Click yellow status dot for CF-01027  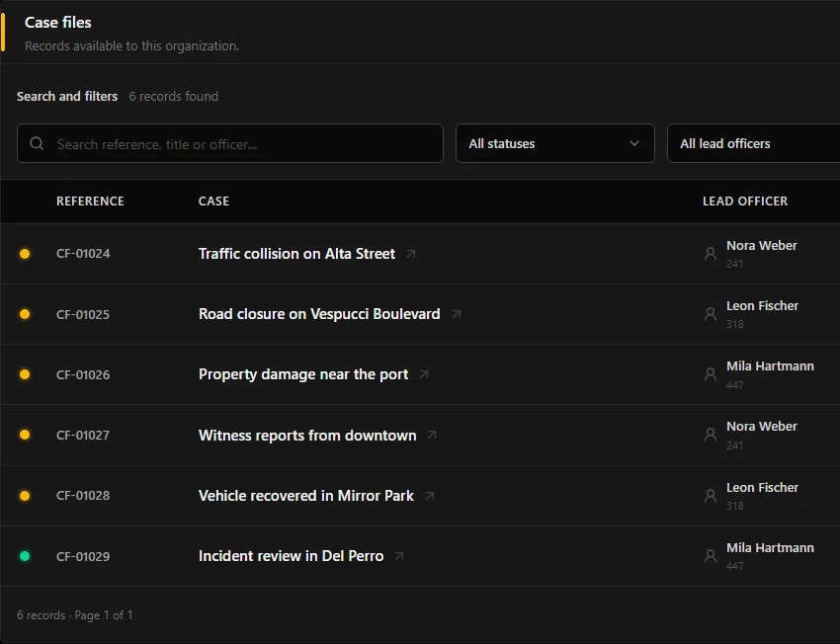25,435
